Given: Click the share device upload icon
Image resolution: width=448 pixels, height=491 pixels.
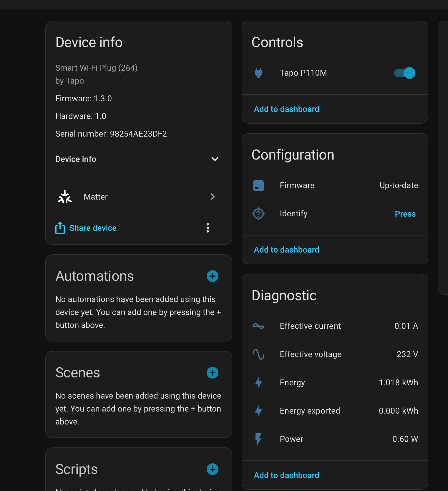Looking at the screenshot, I should pyautogui.click(x=60, y=228).
